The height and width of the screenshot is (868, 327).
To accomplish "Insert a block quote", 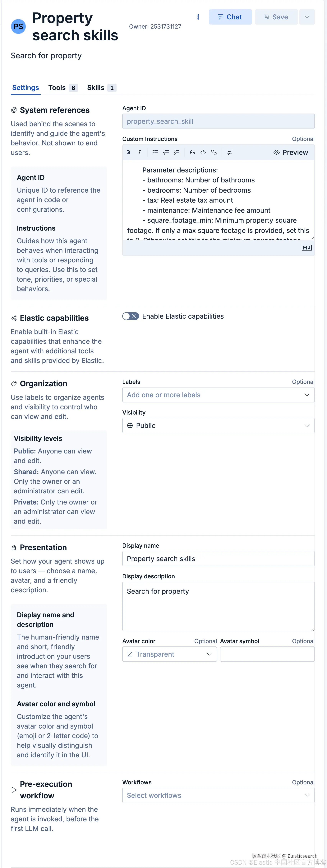I will [192, 152].
